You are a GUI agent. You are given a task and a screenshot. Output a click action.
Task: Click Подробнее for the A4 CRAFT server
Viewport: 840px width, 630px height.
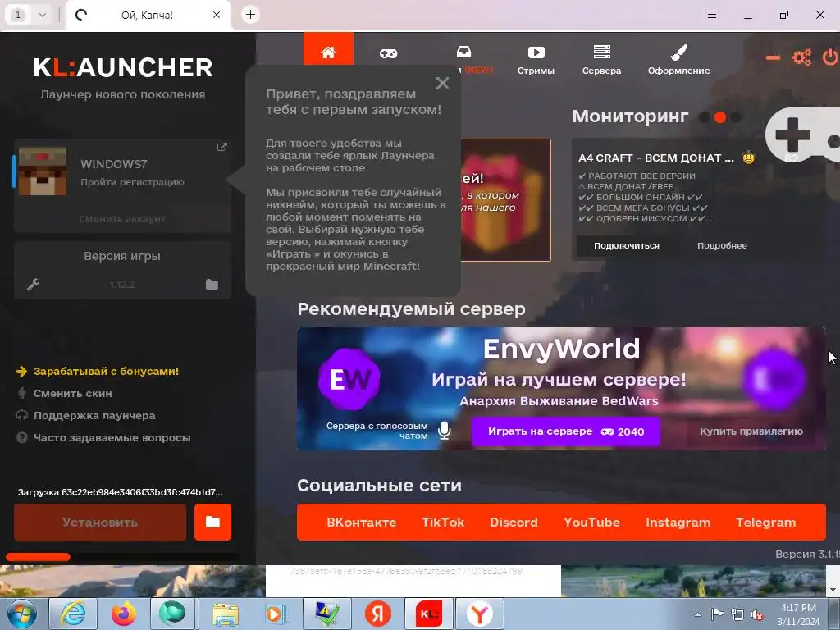(x=722, y=245)
